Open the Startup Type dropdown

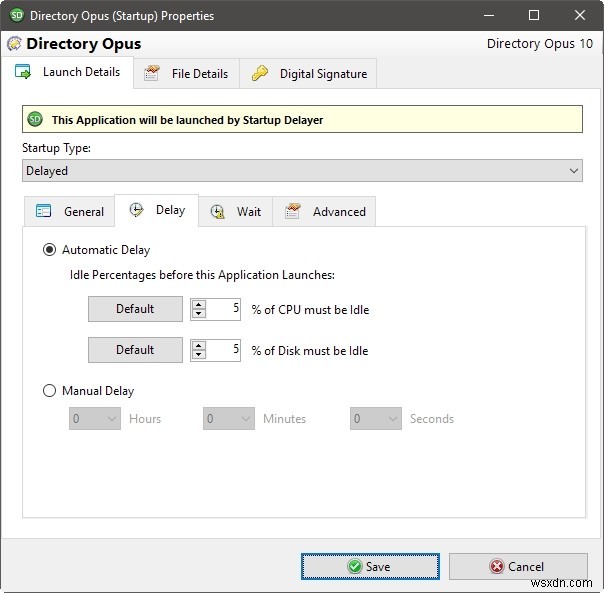pos(302,171)
